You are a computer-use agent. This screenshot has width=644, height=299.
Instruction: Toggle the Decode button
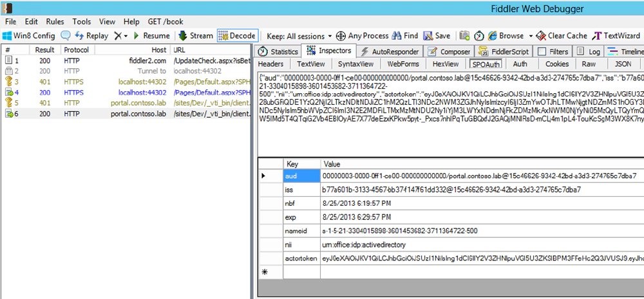click(x=238, y=35)
